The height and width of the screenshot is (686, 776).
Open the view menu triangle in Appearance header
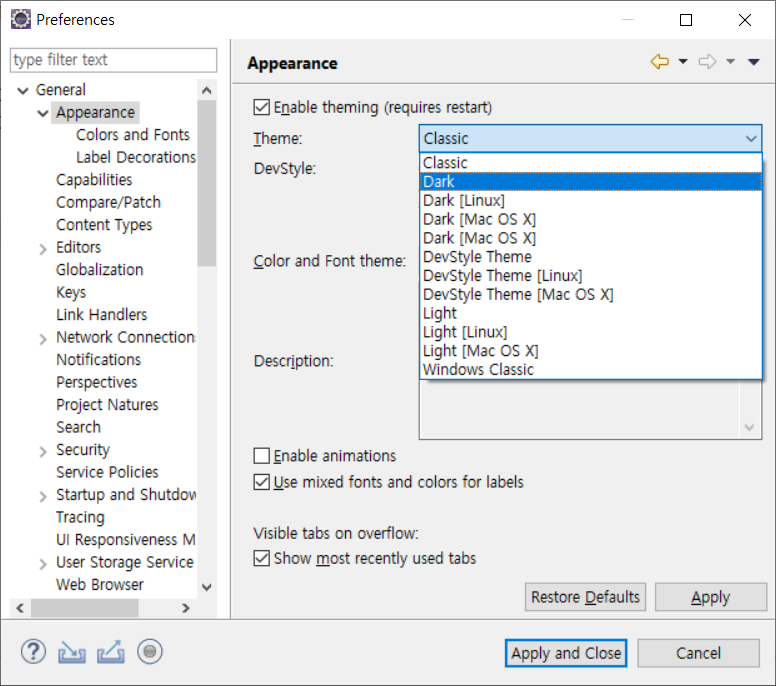click(x=754, y=62)
